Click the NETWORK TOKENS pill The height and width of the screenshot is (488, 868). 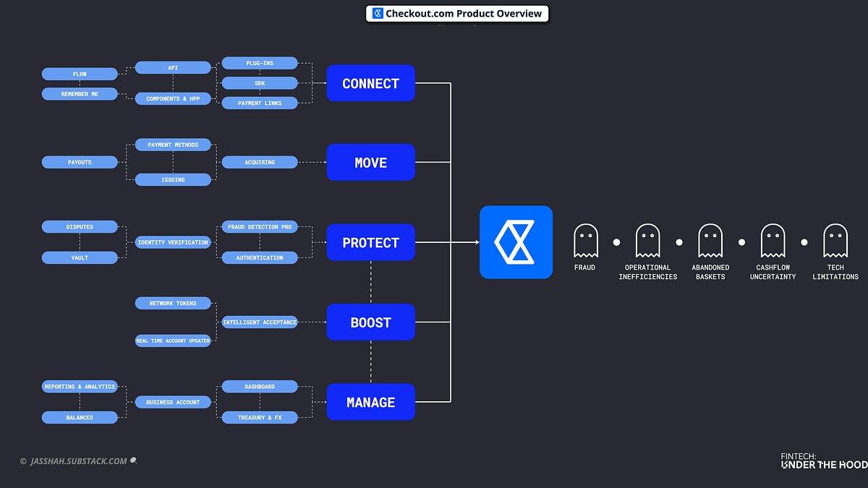pos(173,304)
